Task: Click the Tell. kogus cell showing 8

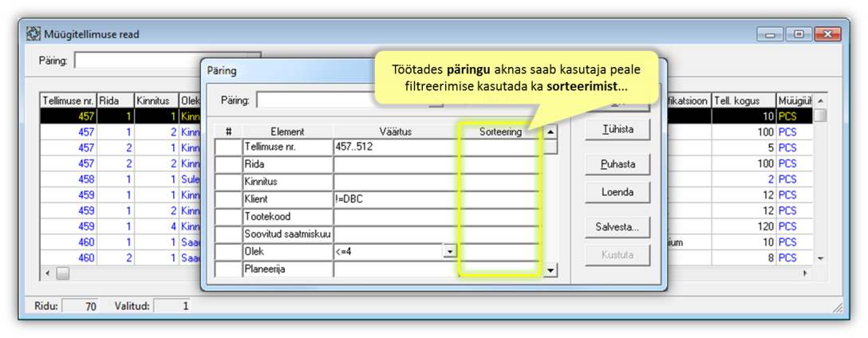Action: click(x=744, y=257)
